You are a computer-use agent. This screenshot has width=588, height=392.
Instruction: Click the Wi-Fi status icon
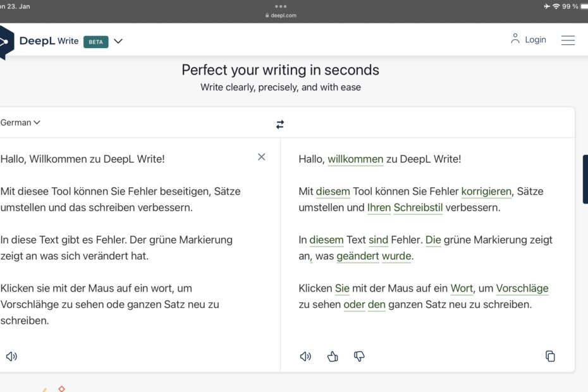(x=556, y=6)
